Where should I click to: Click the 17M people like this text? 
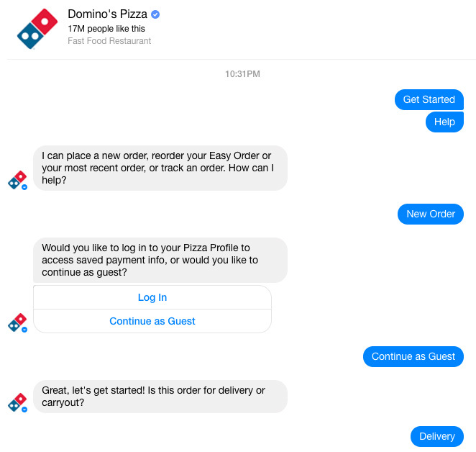106,29
